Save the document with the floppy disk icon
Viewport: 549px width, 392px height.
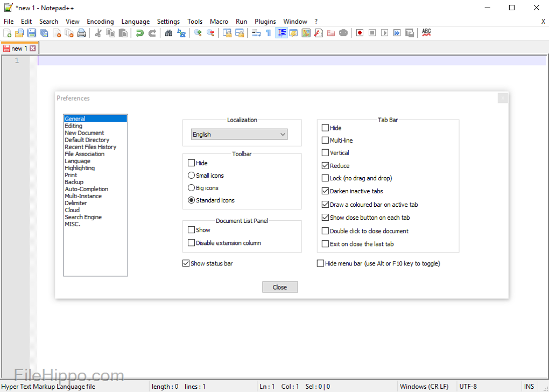point(32,33)
